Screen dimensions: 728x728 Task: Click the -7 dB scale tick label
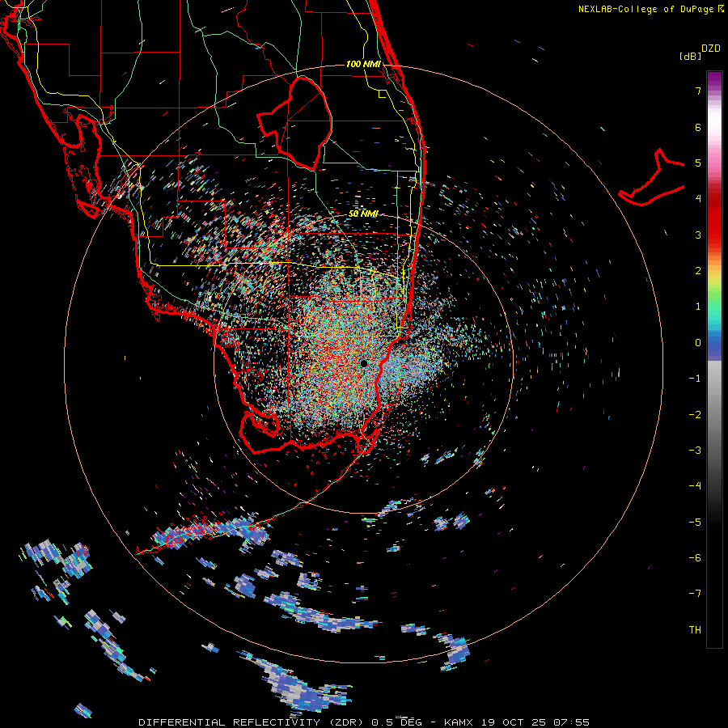tap(695, 594)
